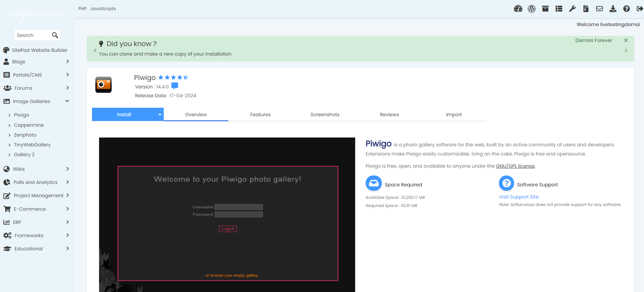Click the backups archive file icon
This screenshot has height=292, width=644.
(x=586, y=9)
